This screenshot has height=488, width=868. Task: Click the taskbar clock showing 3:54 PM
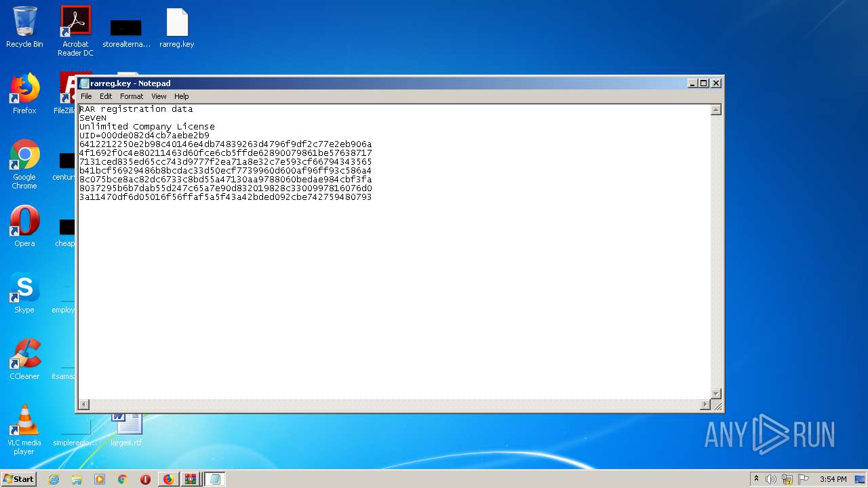pos(833,479)
